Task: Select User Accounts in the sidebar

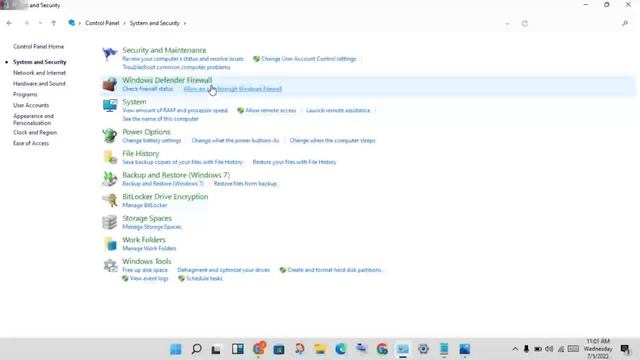Action: (31, 105)
